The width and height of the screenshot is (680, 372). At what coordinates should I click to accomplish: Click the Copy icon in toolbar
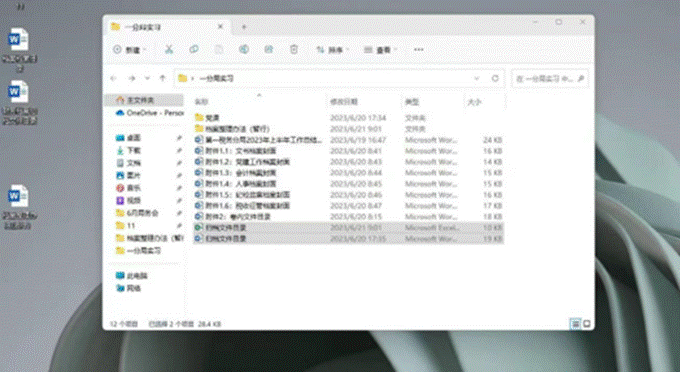(x=194, y=49)
